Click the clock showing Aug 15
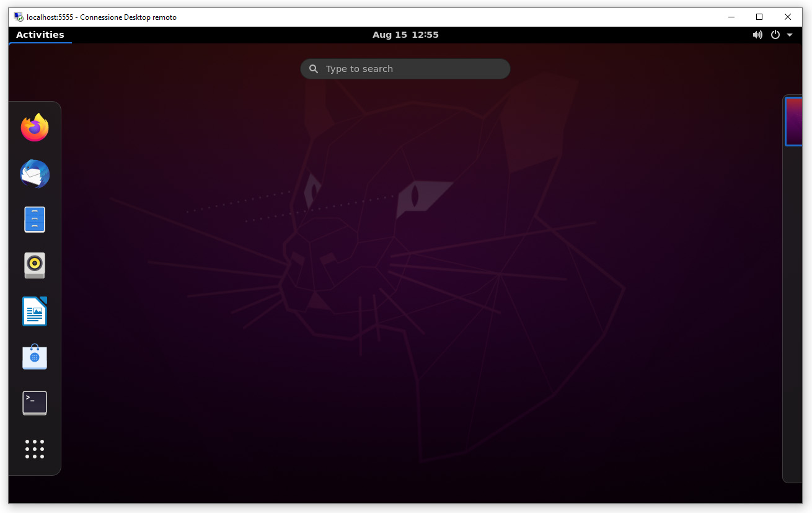The height and width of the screenshot is (513, 812). click(x=405, y=35)
